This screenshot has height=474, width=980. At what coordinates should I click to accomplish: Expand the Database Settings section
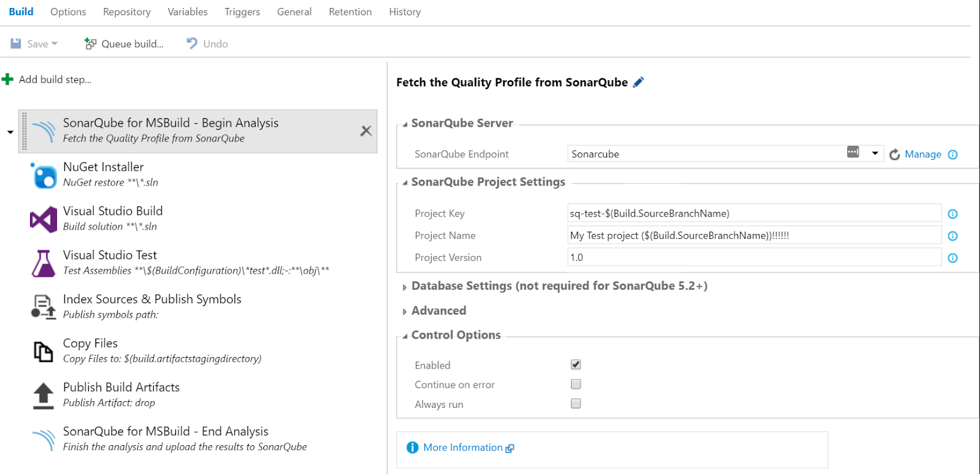pos(559,286)
